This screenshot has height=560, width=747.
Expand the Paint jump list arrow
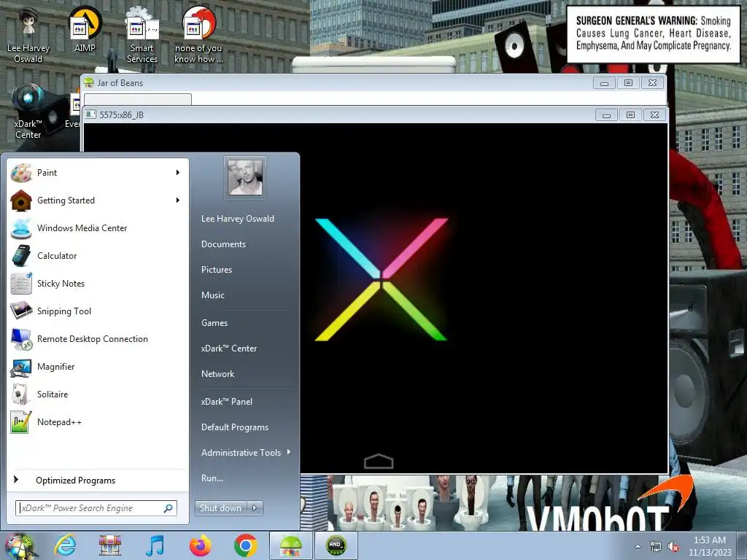178,172
